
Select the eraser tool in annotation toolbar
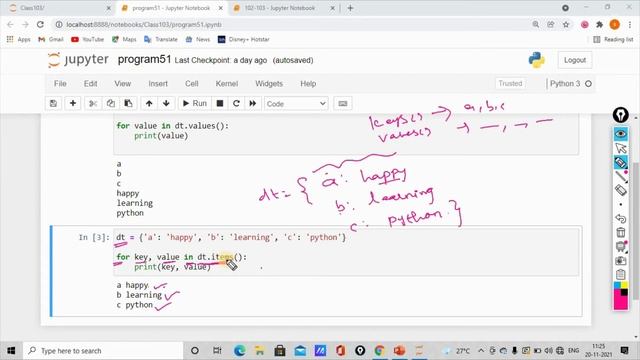point(621,190)
